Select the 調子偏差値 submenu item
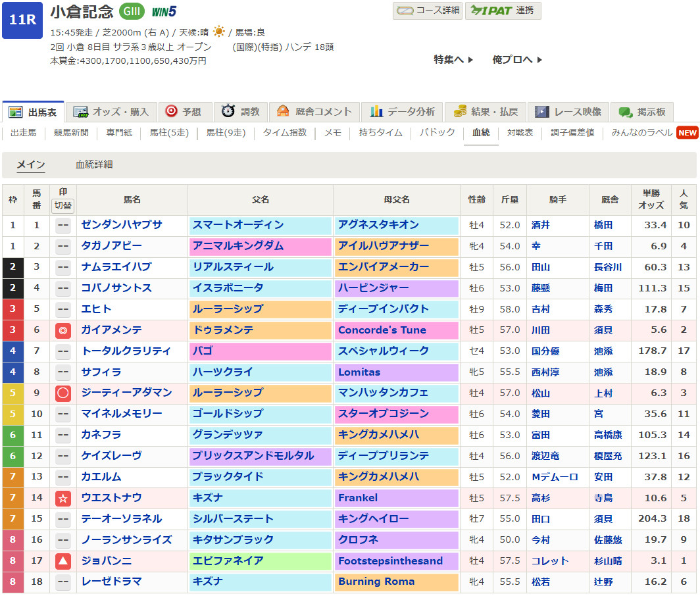The image size is (700, 596). (x=572, y=133)
